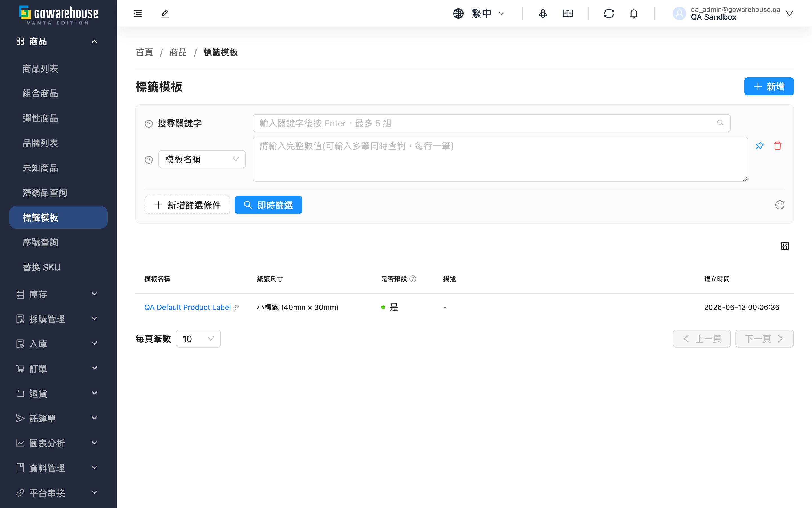This screenshot has height=508, width=812.
Task: Click the 商品 breadcrumb link
Action: pos(178,52)
